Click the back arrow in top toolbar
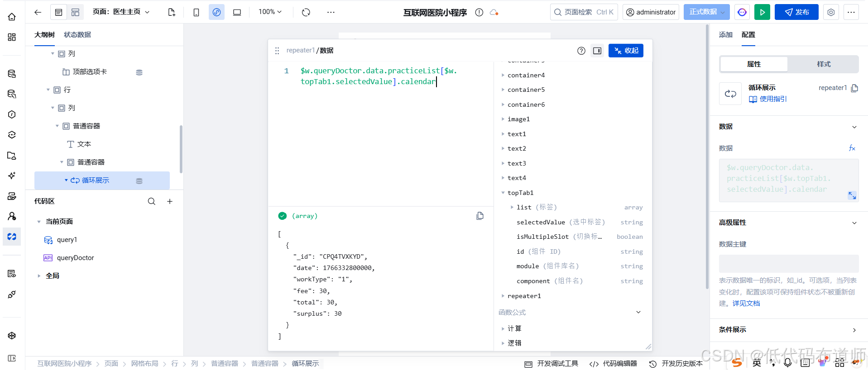This screenshot has height=370, width=868. point(38,12)
